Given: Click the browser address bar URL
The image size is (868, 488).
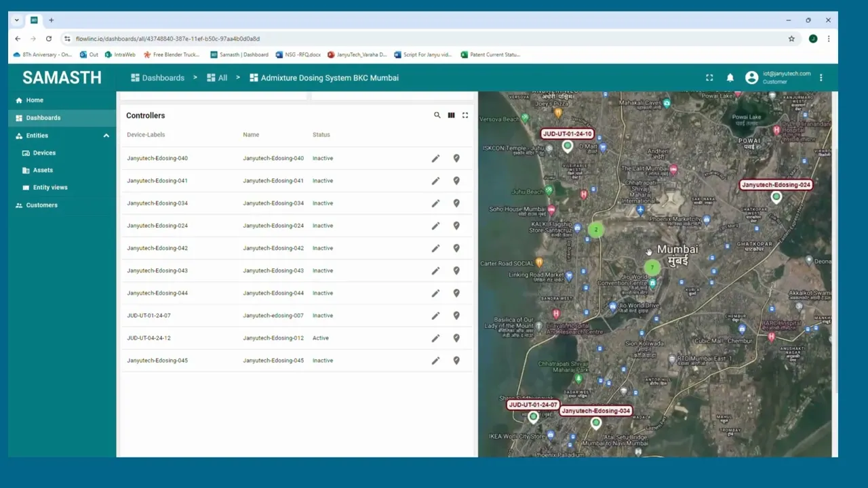Looking at the screenshot, I should [167, 39].
